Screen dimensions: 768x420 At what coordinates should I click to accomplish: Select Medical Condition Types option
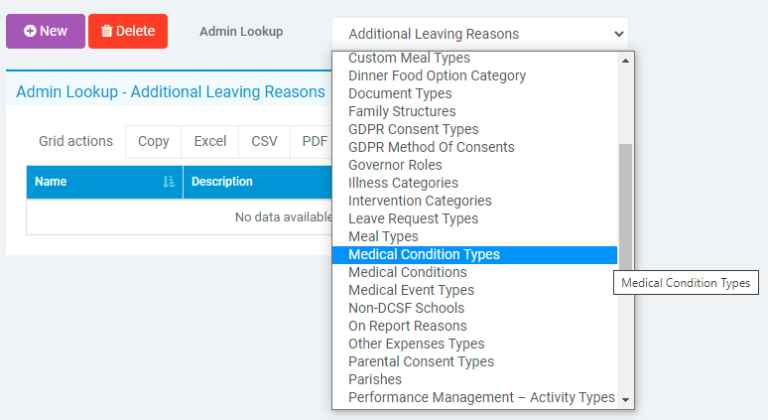coord(424,255)
